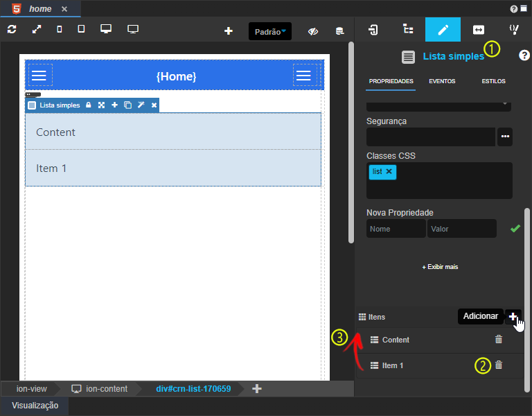The height and width of the screenshot is (416, 532).
Task: Open the component tree structure icon
Action: coord(408,29)
